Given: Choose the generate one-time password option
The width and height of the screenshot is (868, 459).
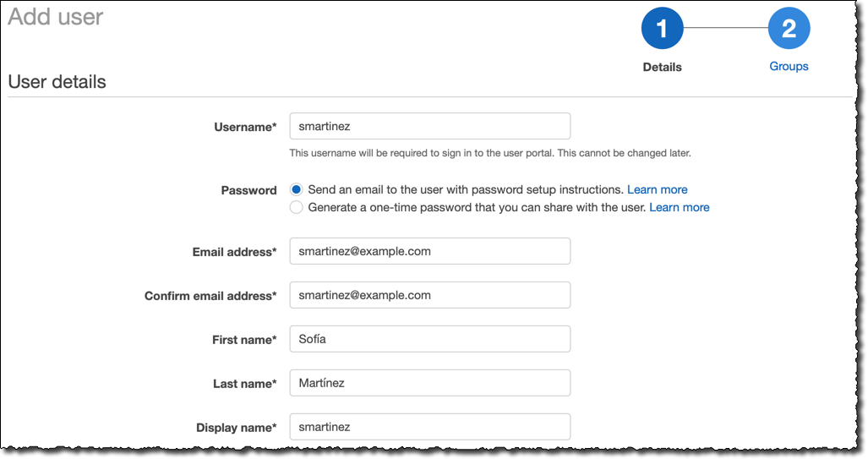Looking at the screenshot, I should pyautogui.click(x=296, y=207).
